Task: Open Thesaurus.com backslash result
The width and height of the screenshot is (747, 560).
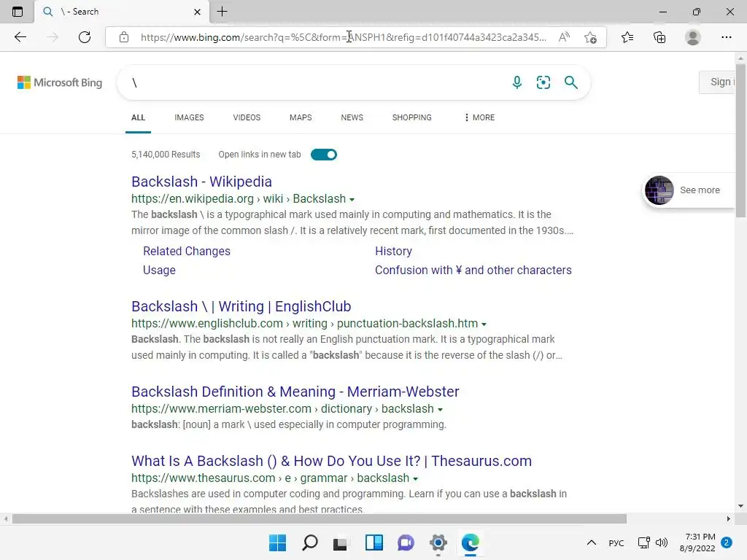Action: (x=332, y=461)
